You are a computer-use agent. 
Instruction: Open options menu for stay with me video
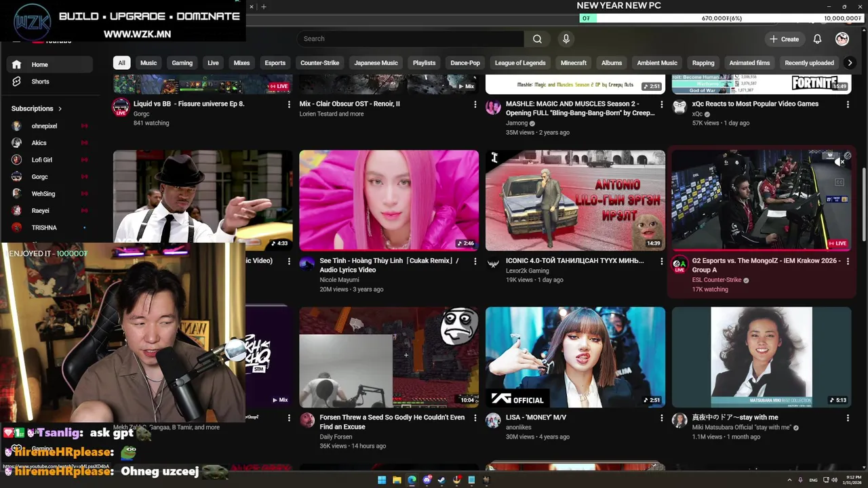point(847,418)
